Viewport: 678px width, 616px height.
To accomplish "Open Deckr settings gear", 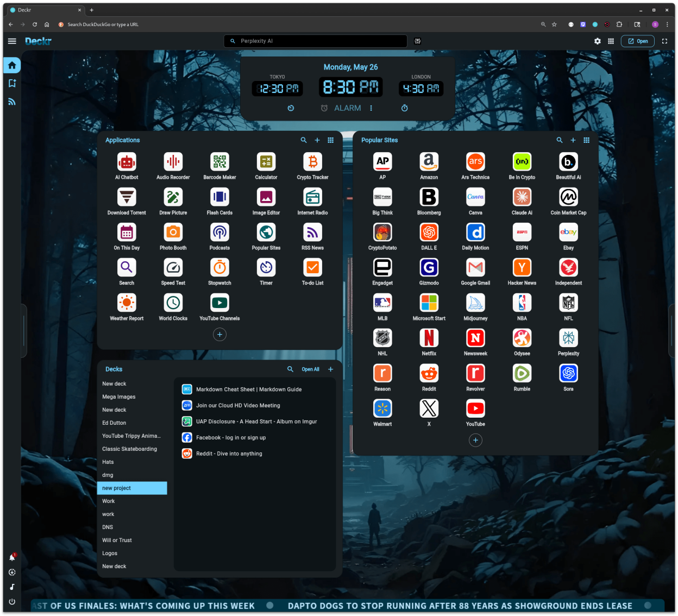I will [x=598, y=41].
